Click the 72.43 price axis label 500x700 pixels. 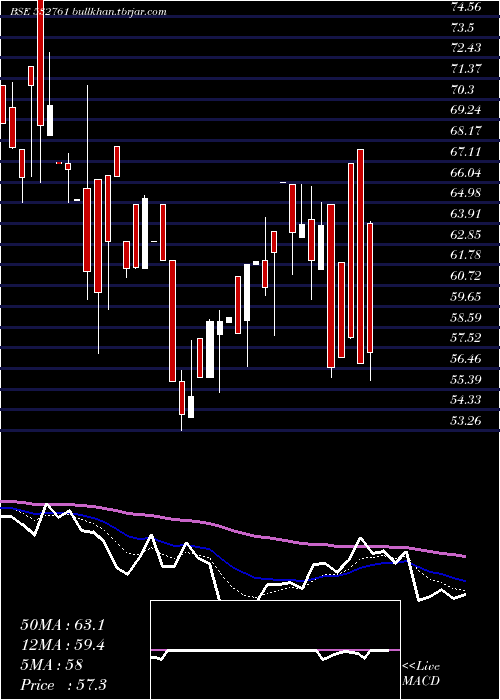point(466,48)
